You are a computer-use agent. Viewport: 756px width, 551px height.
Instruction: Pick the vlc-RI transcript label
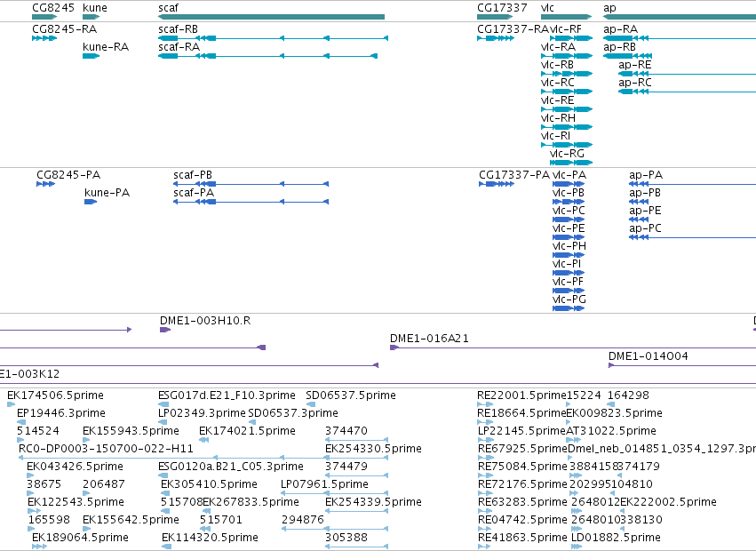point(556,136)
